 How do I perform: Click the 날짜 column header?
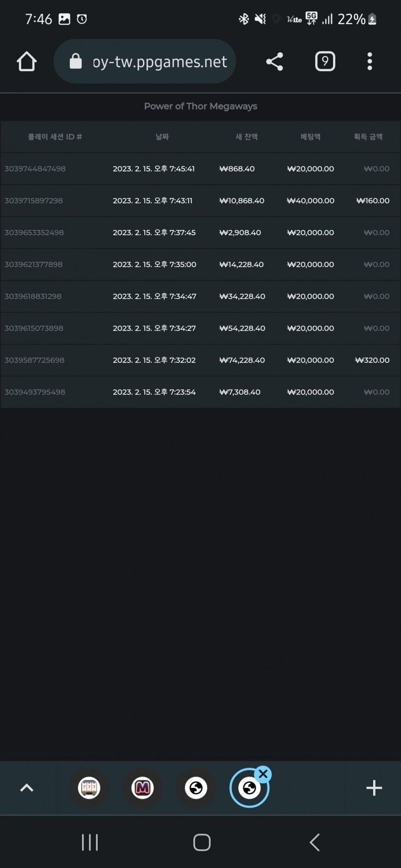[162, 137]
